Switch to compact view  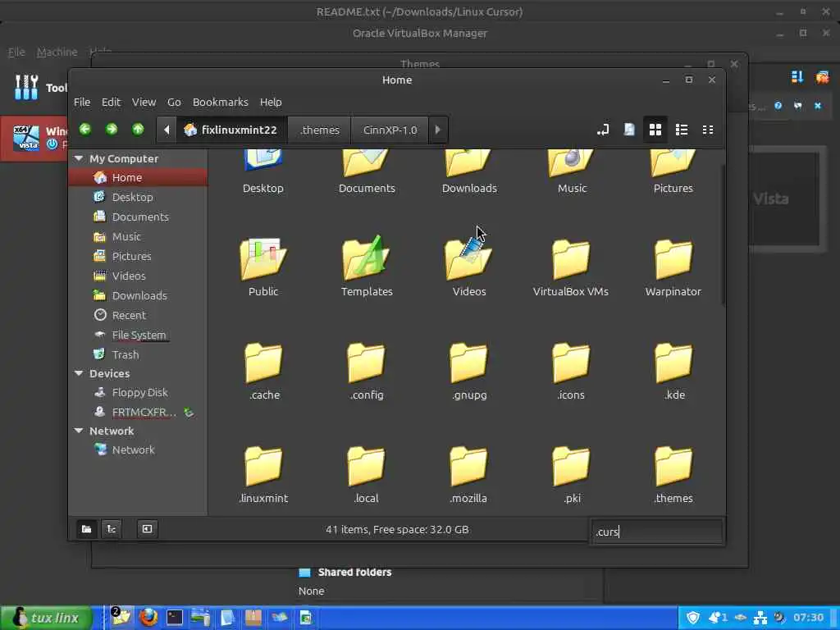point(708,130)
